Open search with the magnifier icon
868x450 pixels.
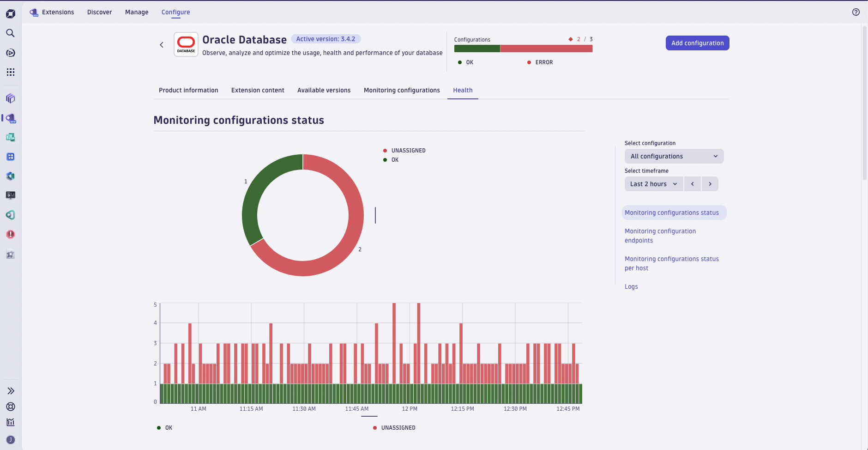click(x=11, y=33)
